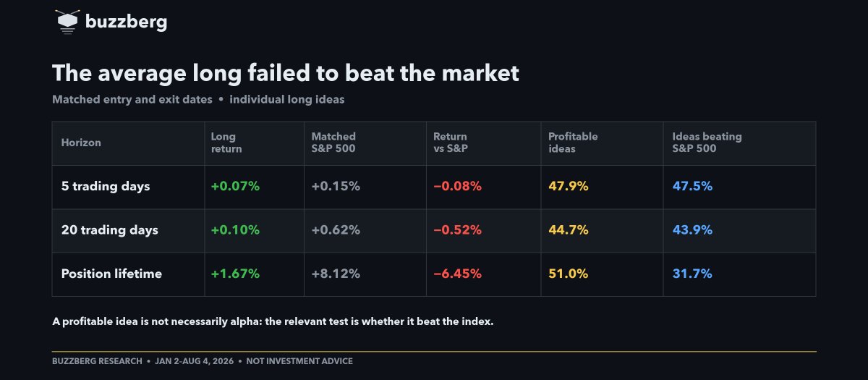Select the 5 trading days row label
This screenshot has width=868, height=380.
(106, 186)
